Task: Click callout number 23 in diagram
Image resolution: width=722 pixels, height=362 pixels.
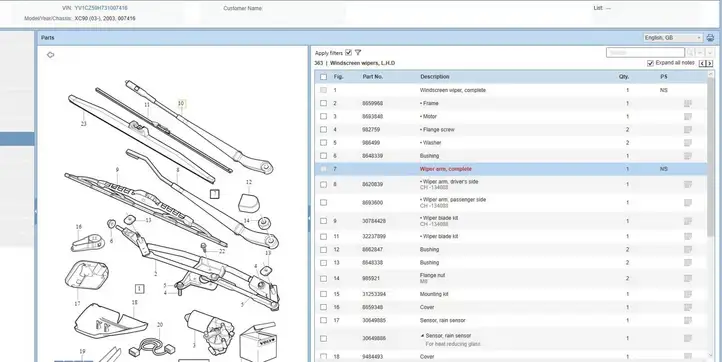Action: click(83, 123)
